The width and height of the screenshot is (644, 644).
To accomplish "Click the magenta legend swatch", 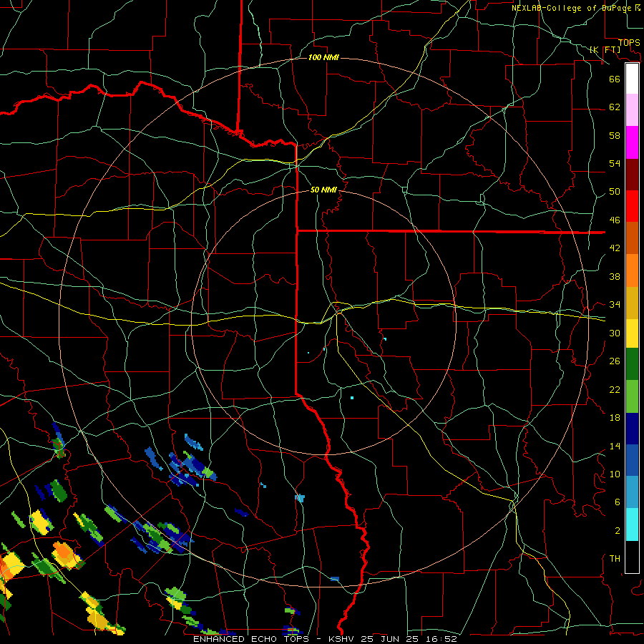I will click(x=632, y=142).
